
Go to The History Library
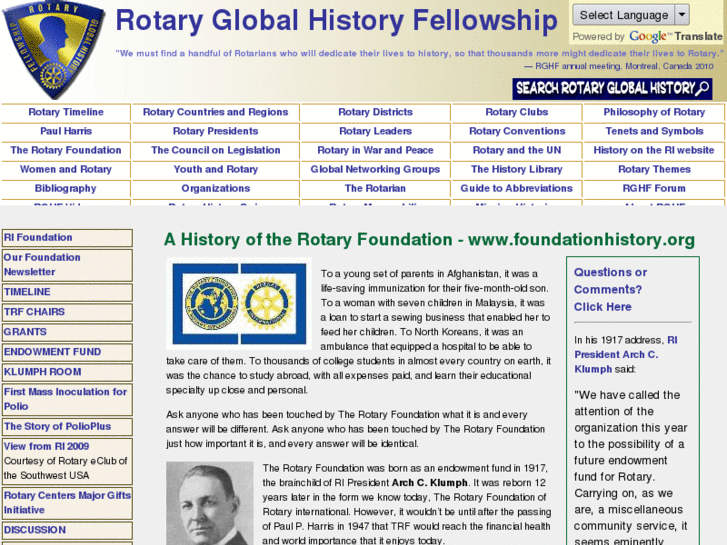click(x=517, y=169)
